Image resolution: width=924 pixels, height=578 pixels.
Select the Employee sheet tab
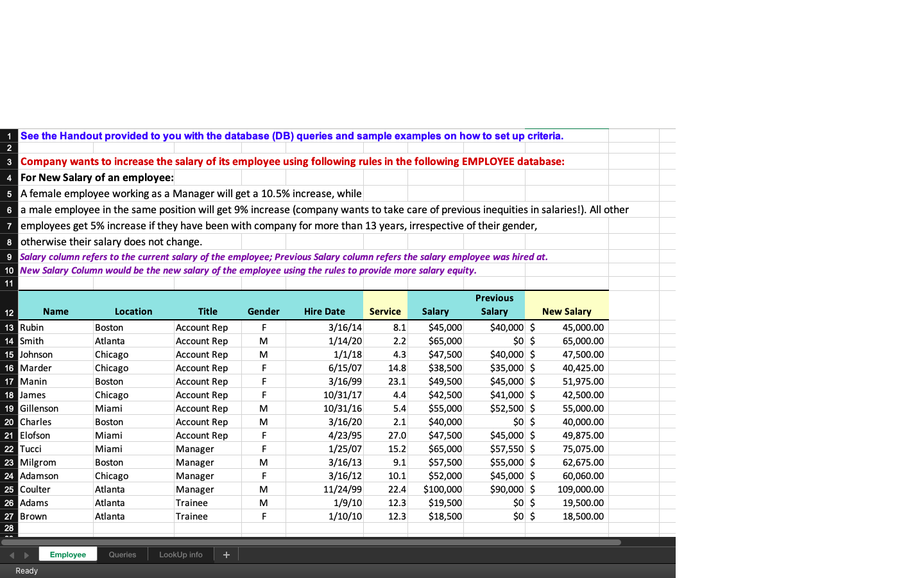[x=67, y=554]
